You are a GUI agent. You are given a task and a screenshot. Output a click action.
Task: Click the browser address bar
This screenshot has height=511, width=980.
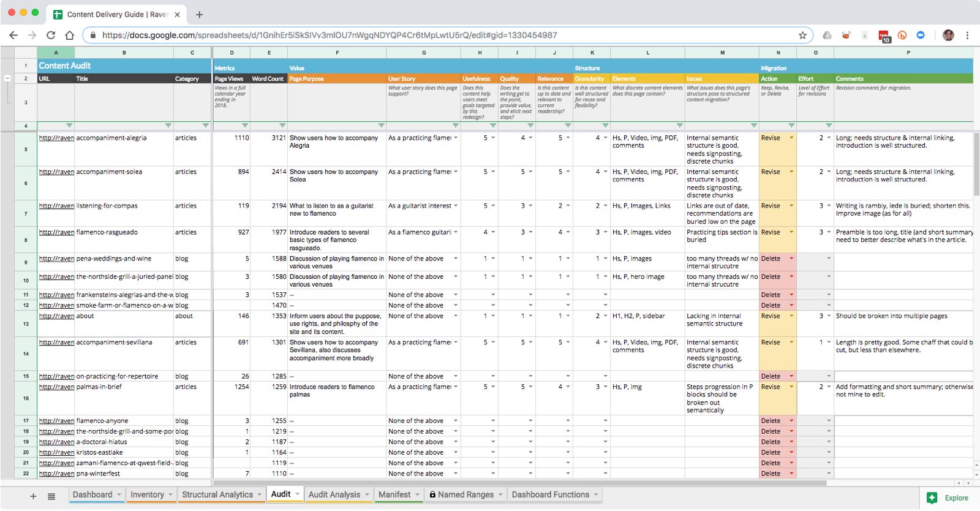(429, 36)
